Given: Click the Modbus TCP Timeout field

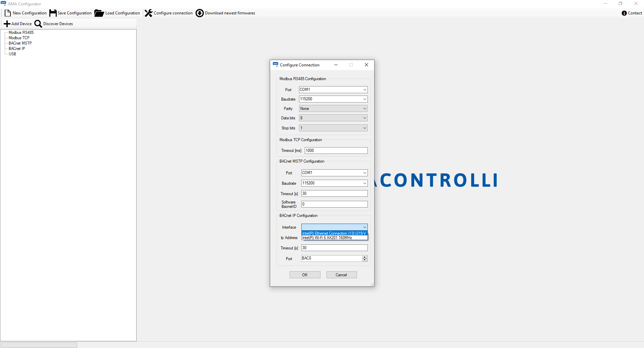Looking at the screenshot, I should coord(336,151).
